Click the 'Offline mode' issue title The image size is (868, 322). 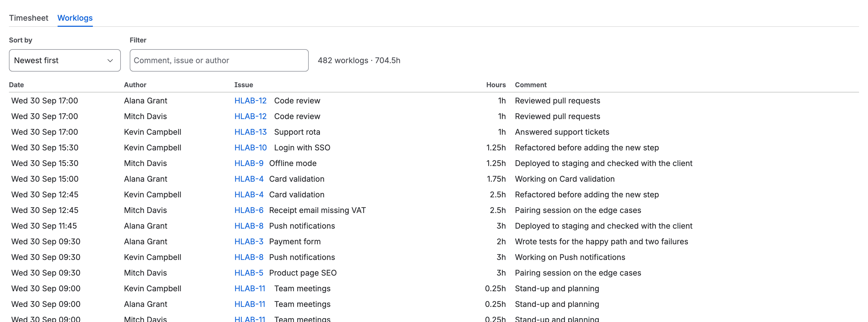pos(293,163)
